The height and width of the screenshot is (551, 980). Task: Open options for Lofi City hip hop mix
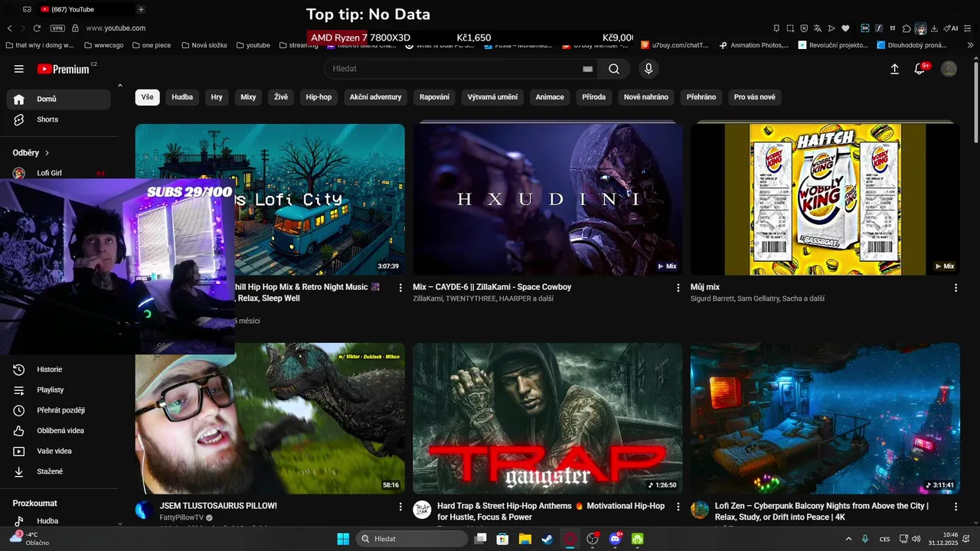(400, 288)
